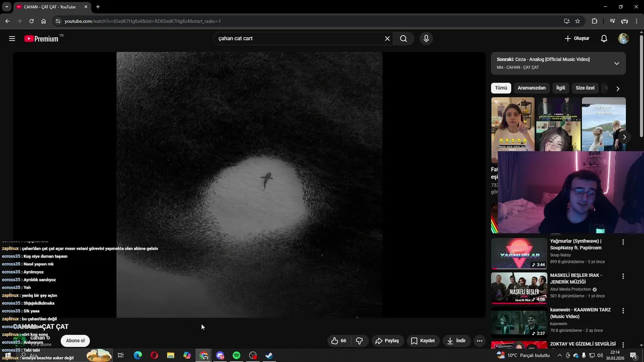The height and width of the screenshot is (362, 644).
Task: Open Steam from taskbar
Action: 269,355
